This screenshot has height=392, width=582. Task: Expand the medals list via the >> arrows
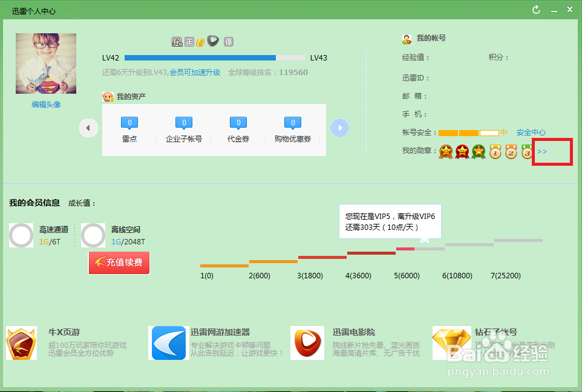[542, 151]
